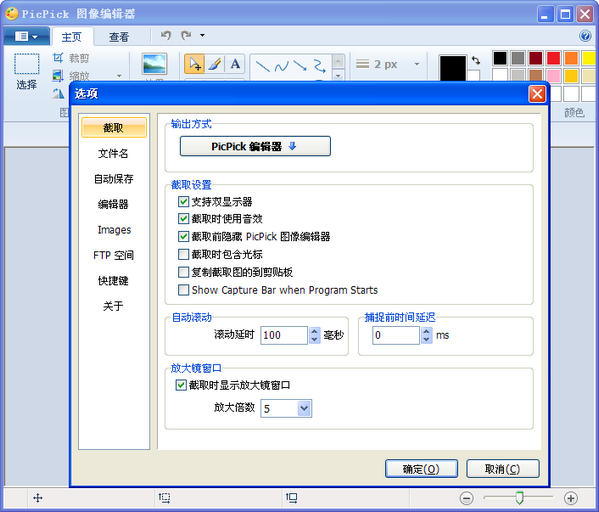Select 编辑器 in options sidebar
The image size is (599, 512).
113,204
